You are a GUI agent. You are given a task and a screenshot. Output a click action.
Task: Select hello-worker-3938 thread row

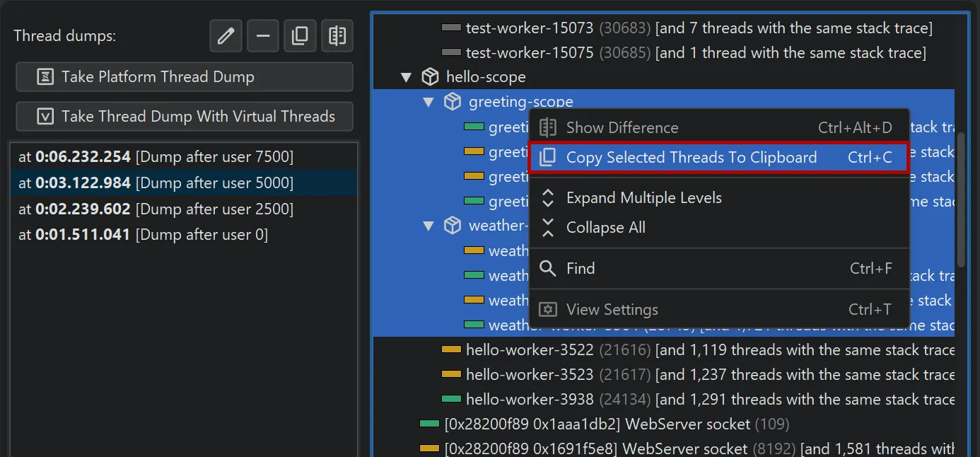coord(664,400)
